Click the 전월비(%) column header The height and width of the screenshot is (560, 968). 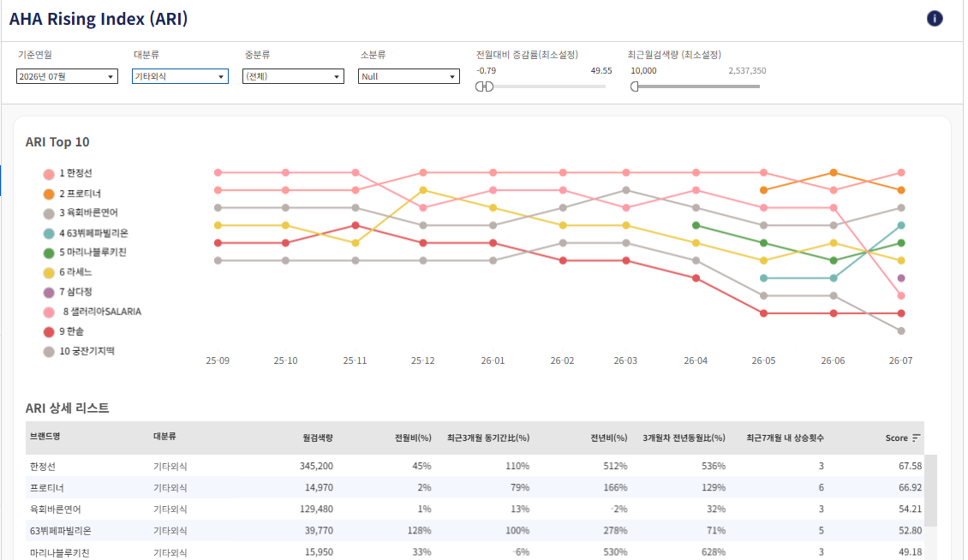click(x=413, y=438)
